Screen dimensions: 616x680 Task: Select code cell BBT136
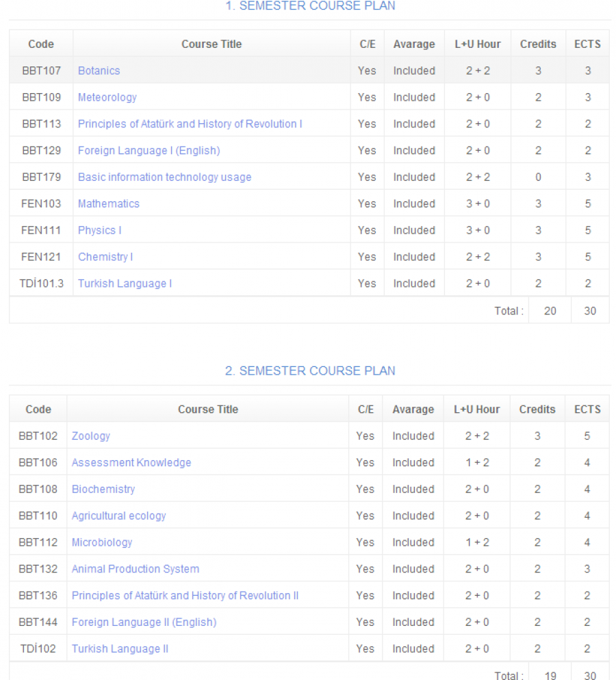(38, 596)
